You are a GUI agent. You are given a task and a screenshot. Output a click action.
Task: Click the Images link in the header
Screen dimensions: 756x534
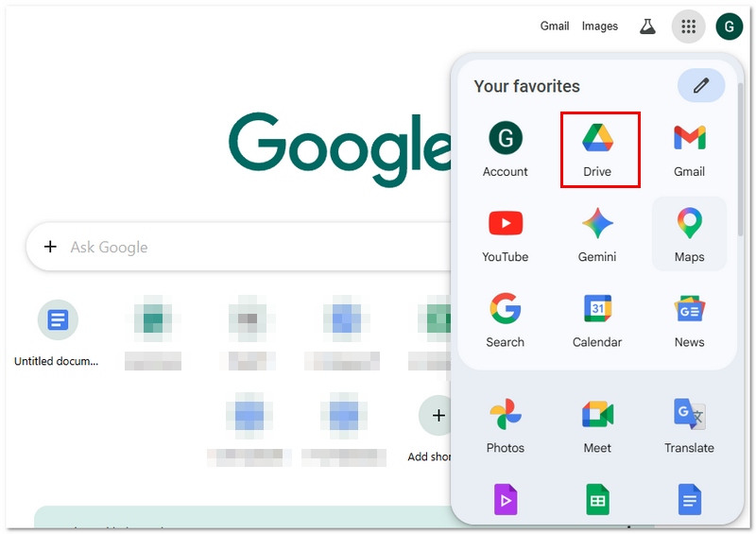click(x=599, y=26)
